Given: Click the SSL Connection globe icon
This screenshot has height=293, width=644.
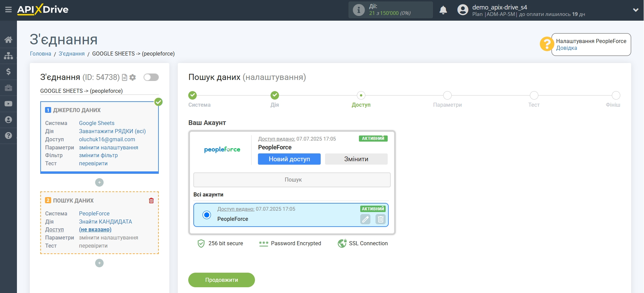Looking at the screenshot, I should (342, 244).
